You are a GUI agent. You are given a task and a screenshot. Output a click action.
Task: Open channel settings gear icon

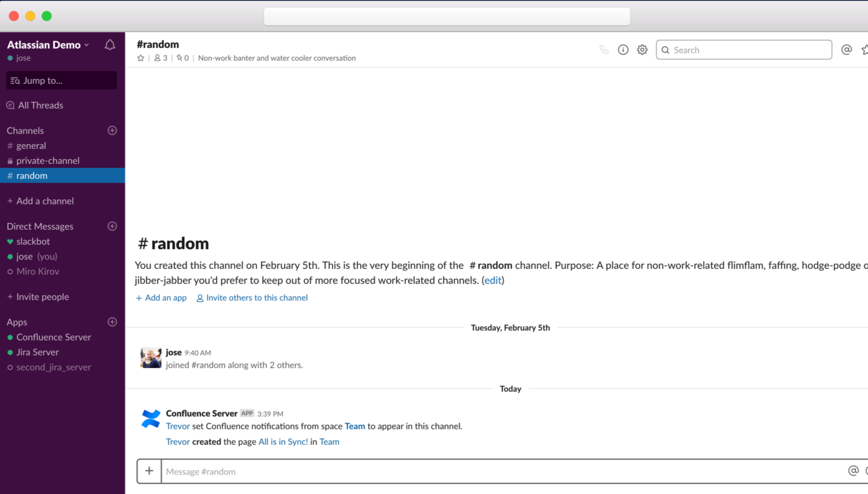point(642,50)
